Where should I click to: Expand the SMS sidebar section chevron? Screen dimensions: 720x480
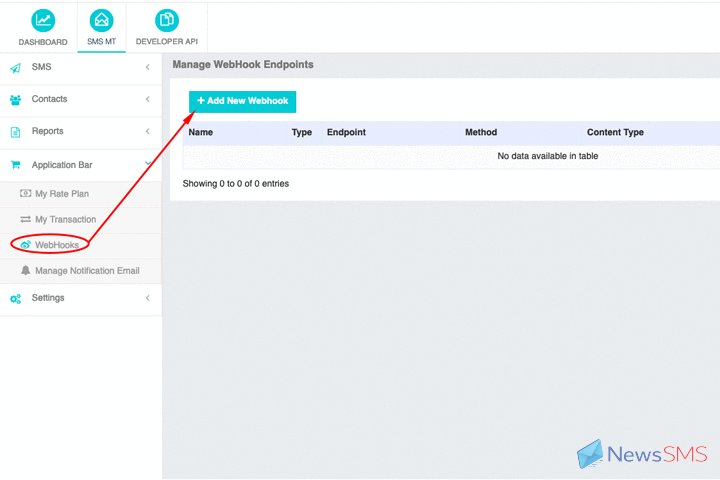[x=147, y=68]
